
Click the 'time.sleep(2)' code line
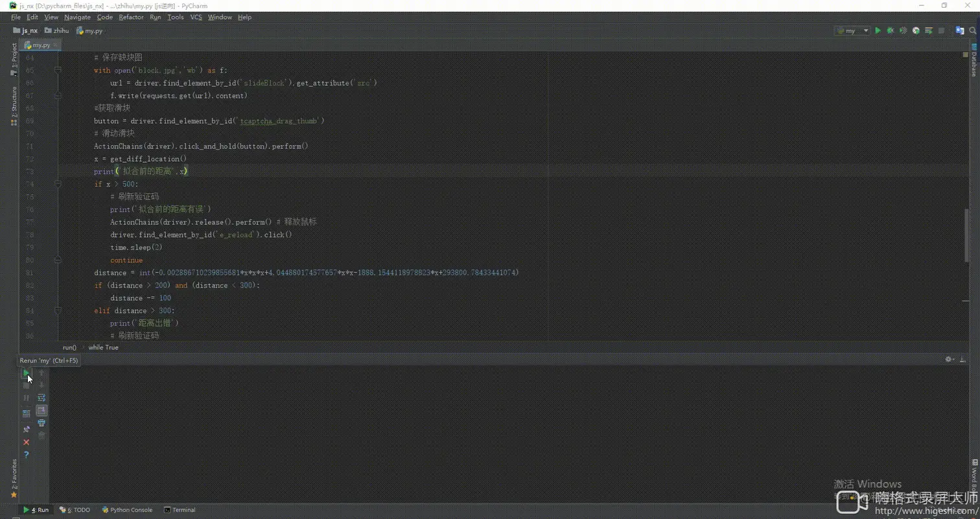coord(136,248)
